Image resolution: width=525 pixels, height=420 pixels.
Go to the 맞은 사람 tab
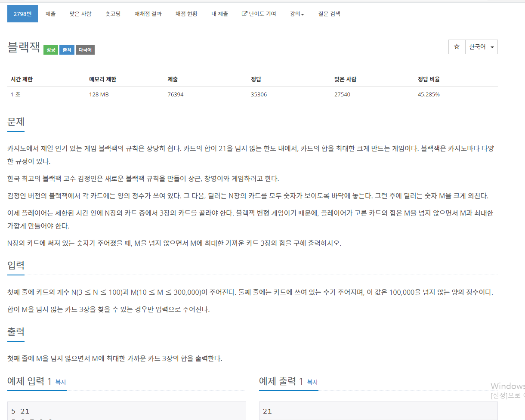click(80, 14)
